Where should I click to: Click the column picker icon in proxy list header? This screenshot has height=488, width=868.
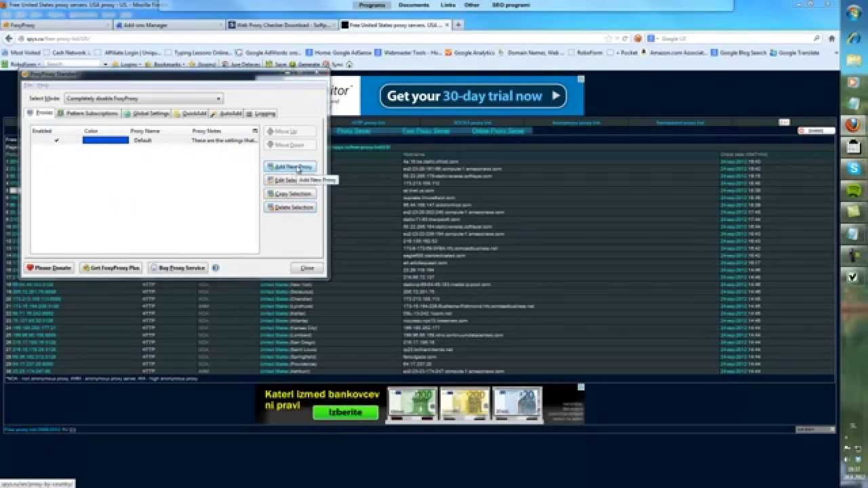point(256,131)
